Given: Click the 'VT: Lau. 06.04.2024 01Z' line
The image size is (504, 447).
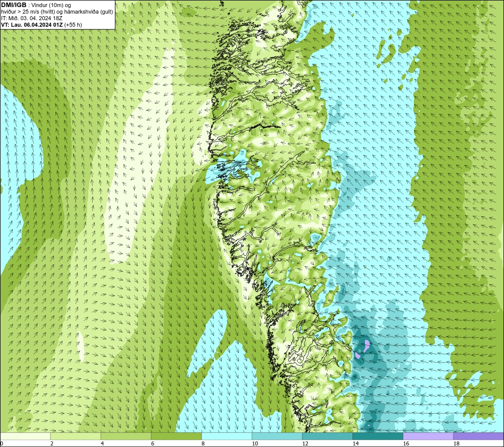Looking at the screenshot, I should (x=32, y=25).
